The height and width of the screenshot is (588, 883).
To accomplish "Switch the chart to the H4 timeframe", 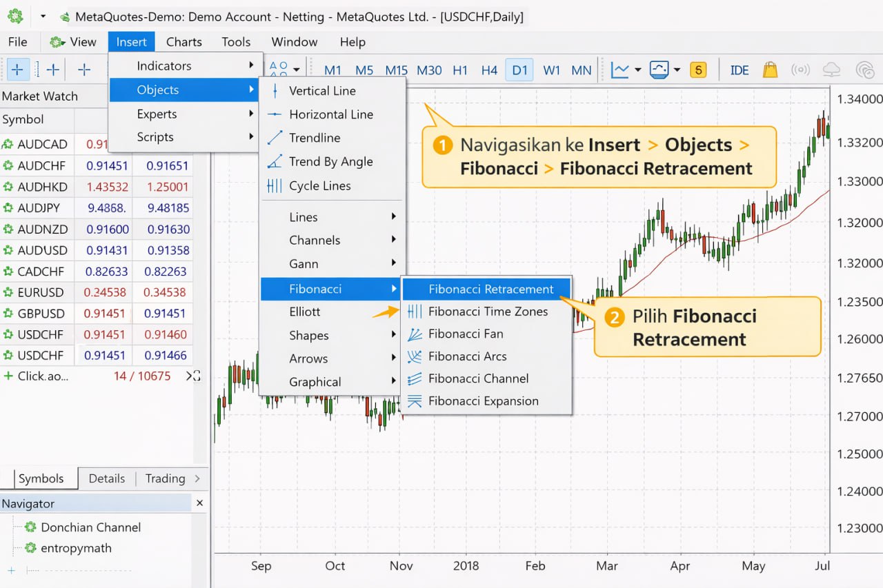I will [489, 70].
